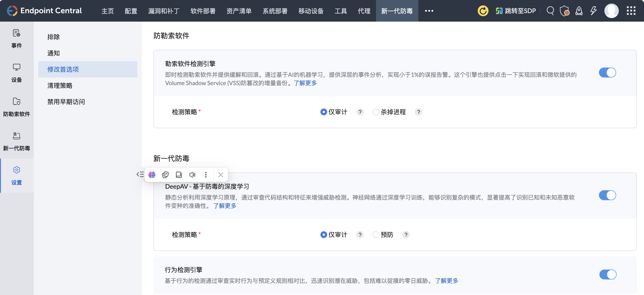Switch to the 软件部署 menu tab
Image resolution: width=644 pixels, height=295 pixels.
[203, 11]
